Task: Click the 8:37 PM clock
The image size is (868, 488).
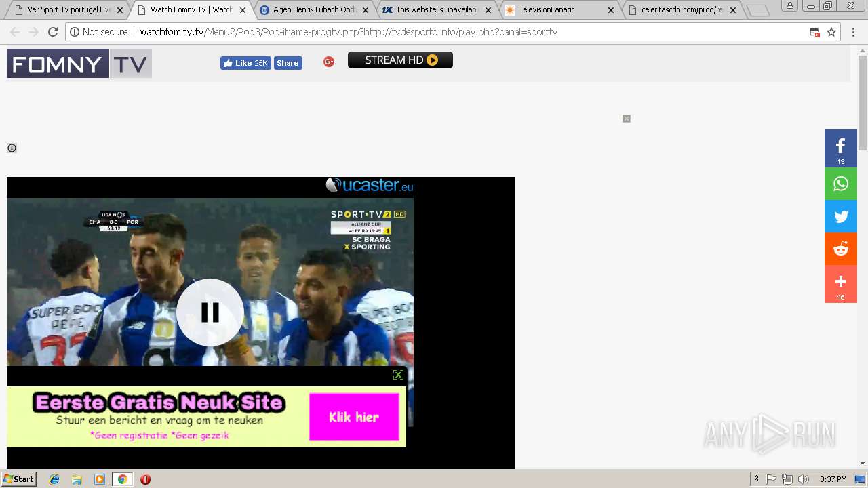Action: [x=833, y=479]
